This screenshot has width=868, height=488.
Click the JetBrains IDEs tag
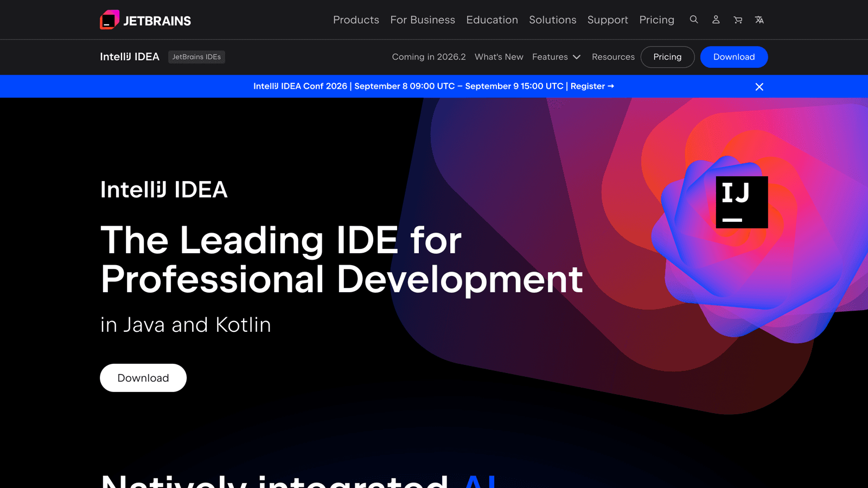[196, 57]
